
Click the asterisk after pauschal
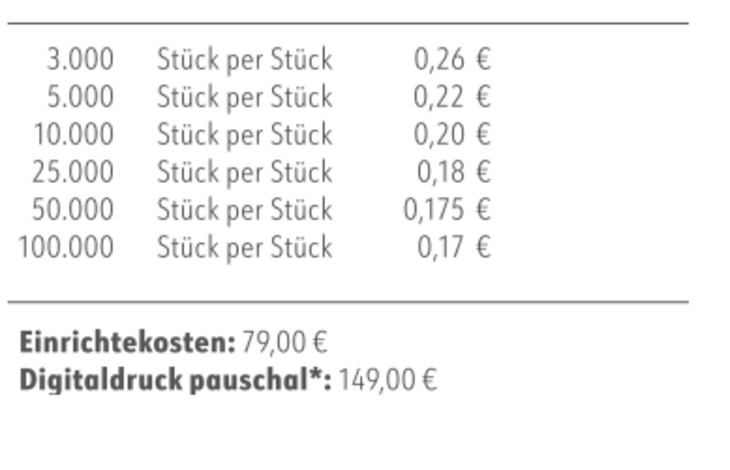tap(316, 375)
